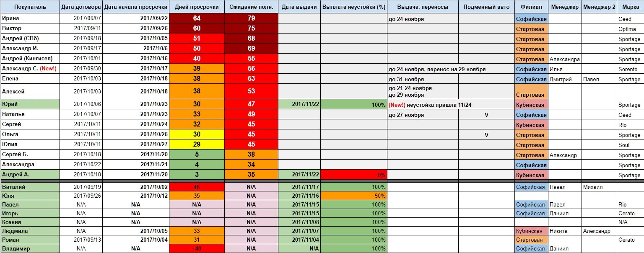The width and height of the screenshot is (644, 253).
Task: Select the buyer cell Наталья
Action: point(29,114)
